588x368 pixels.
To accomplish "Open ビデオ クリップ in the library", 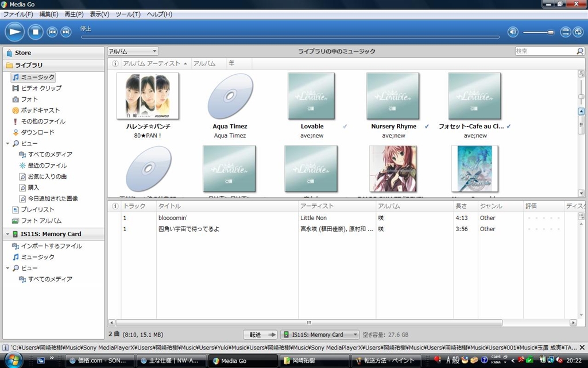I will tap(37, 88).
